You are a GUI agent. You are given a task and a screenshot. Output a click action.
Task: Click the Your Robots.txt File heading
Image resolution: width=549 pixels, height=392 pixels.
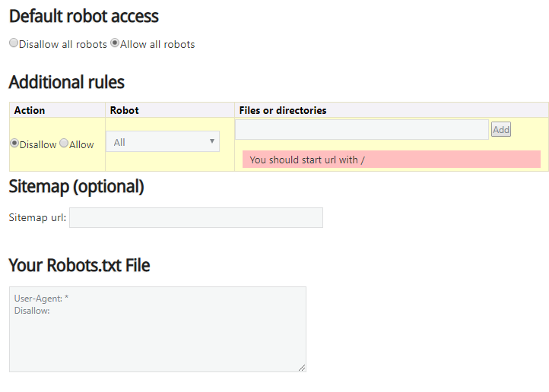79,265
